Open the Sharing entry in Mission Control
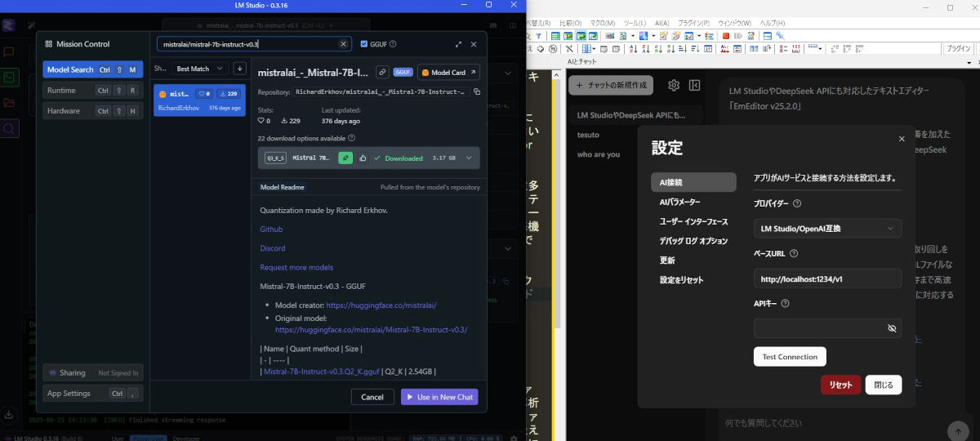Viewport: 980px width, 441px height. (x=93, y=372)
